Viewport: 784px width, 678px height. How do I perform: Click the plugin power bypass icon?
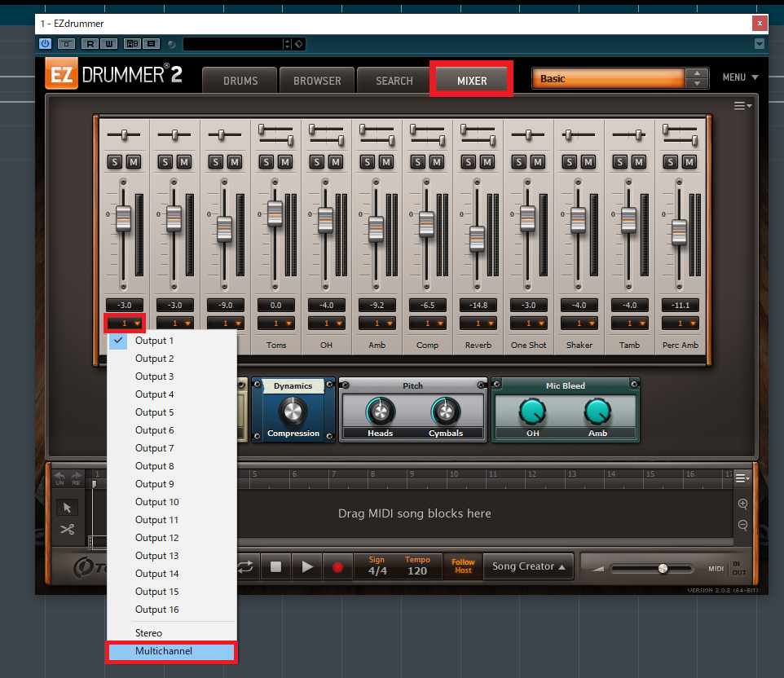click(x=45, y=43)
